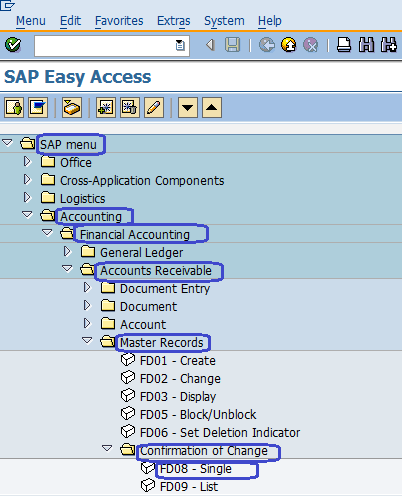The image size is (403, 496).
Task: Click the green checkmark Enter icon
Action: 13,45
